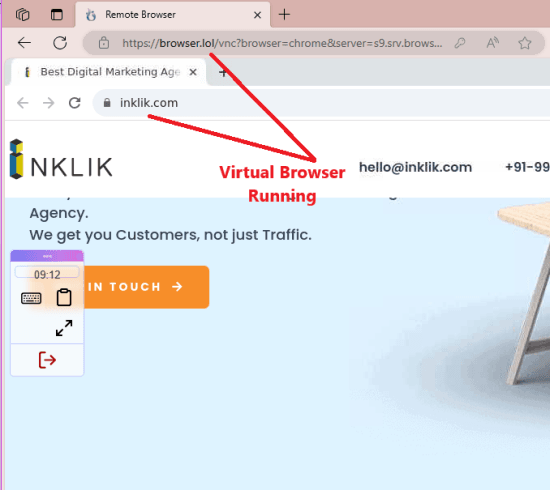Click the hello@inklik.com email link
The height and width of the screenshot is (490, 550).
(x=415, y=167)
